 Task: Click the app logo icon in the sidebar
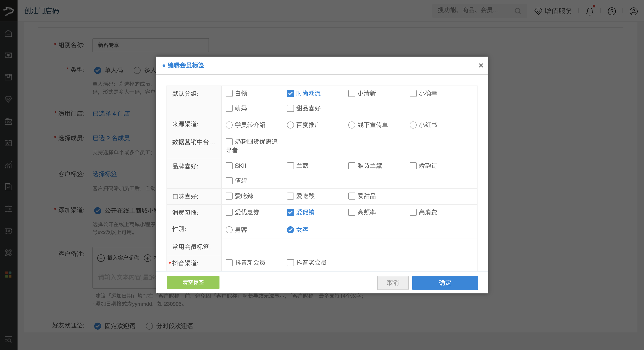(9, 11)
